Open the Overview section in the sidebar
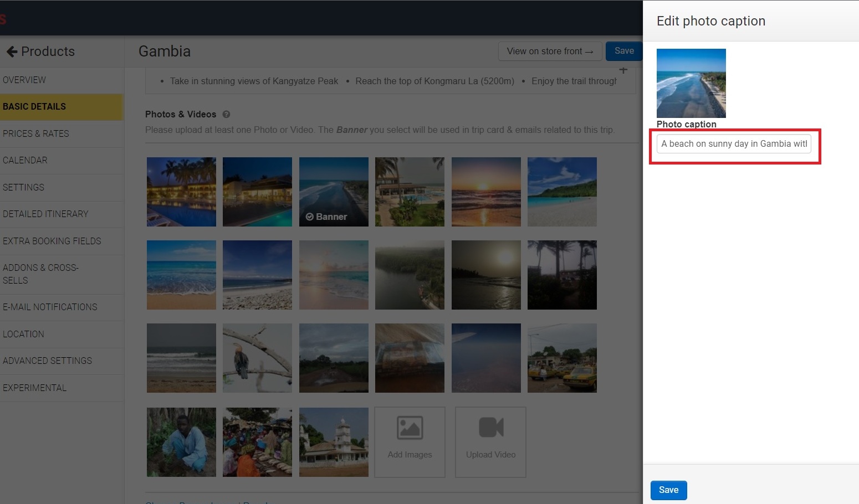Viewport: 859px width, 504px height. [x=24, y=80]
